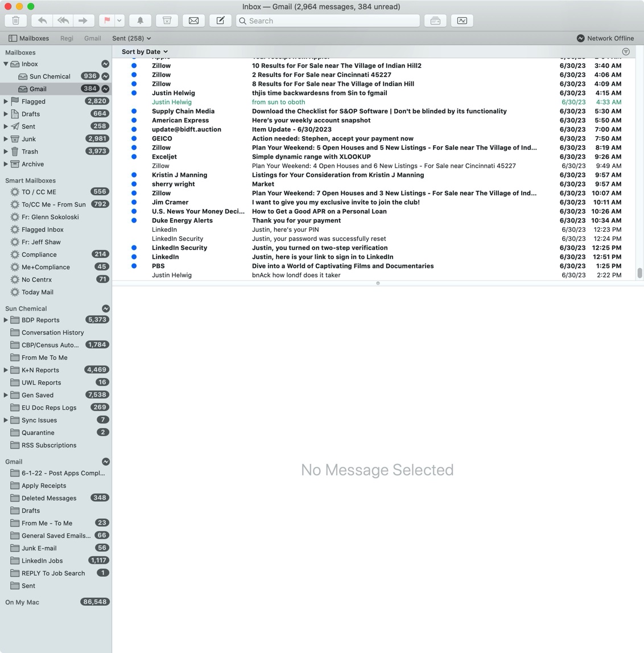Click the unread dot next to the PBS message
The width and height of the screenshot is (644, 653).
point(133,266)
